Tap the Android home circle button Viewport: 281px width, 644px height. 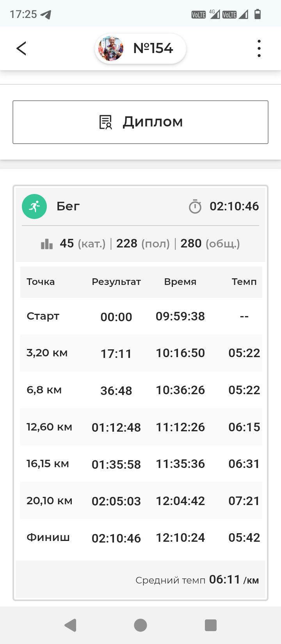pyautogui.click(x=140, y=625)
